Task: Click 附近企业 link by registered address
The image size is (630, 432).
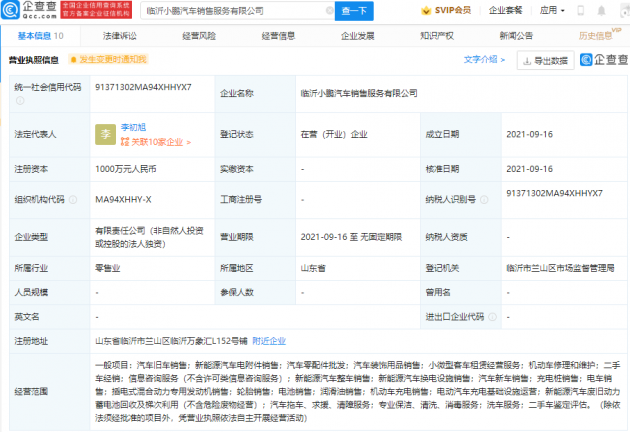Action: [269, 341]
